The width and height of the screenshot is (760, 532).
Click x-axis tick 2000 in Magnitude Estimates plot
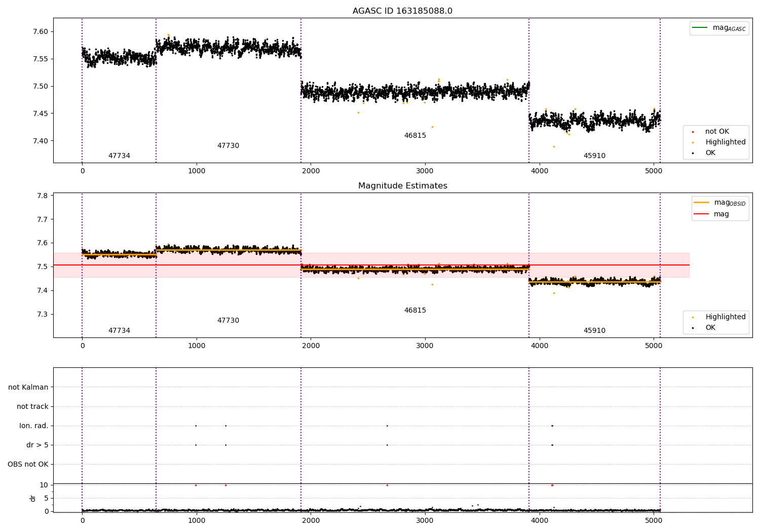point(311,346)
